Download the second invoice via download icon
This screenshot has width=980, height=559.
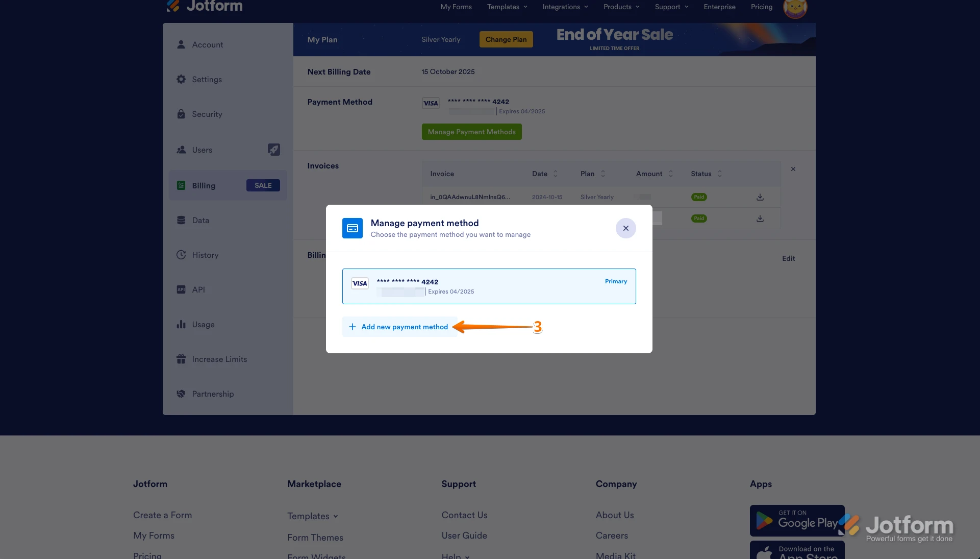coord(760,218)
